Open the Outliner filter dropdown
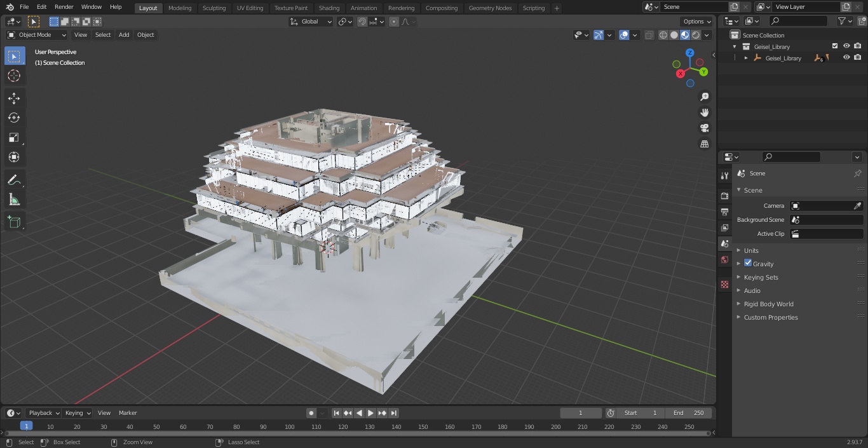The width and height of the screenshot is (868, 448). 845,21
